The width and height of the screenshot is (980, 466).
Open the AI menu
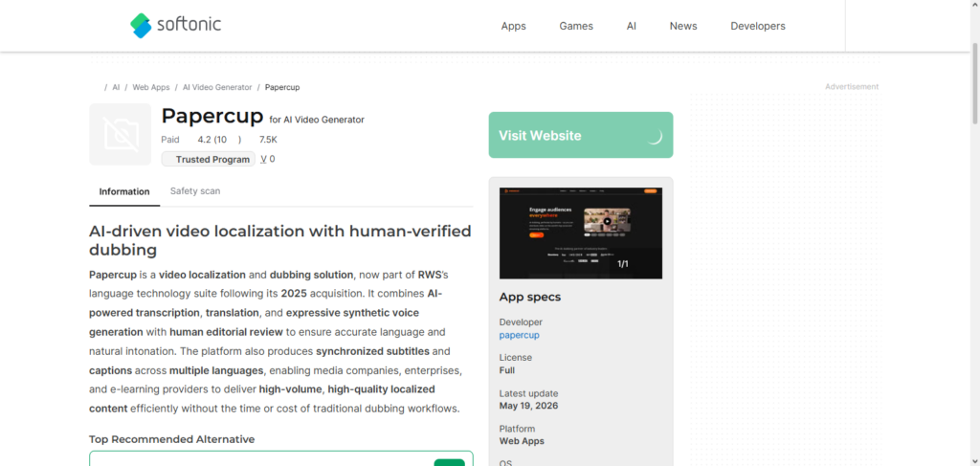(632, 26)
